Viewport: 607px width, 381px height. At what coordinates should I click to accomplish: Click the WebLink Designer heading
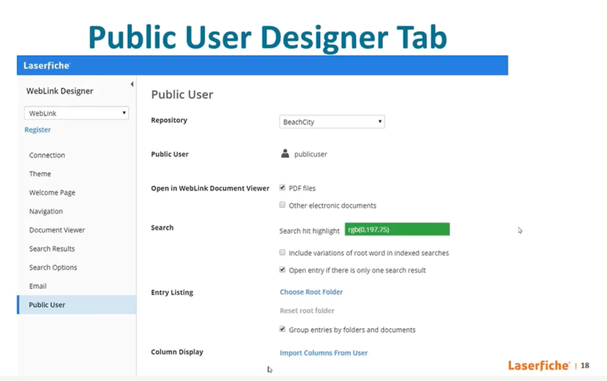click(x=60, y=91)
